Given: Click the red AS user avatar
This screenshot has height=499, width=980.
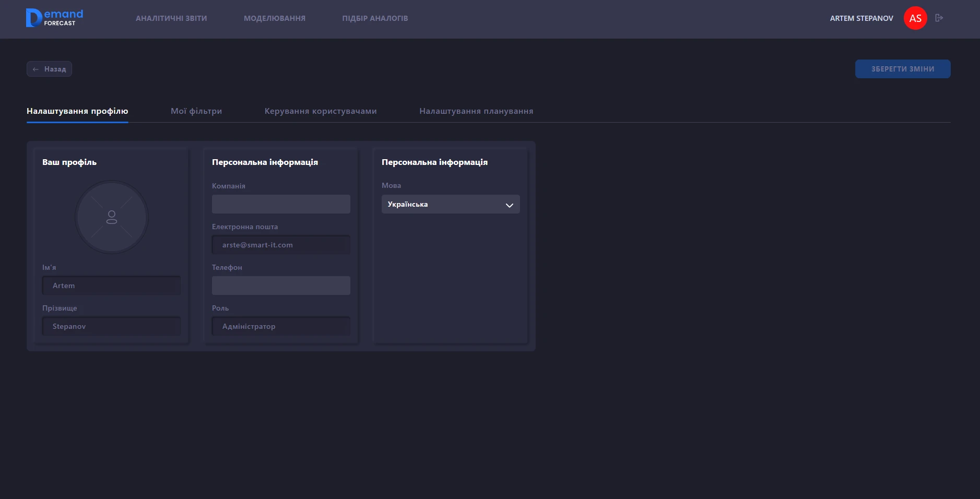Looking at the screenshot, I should point(915,18).
